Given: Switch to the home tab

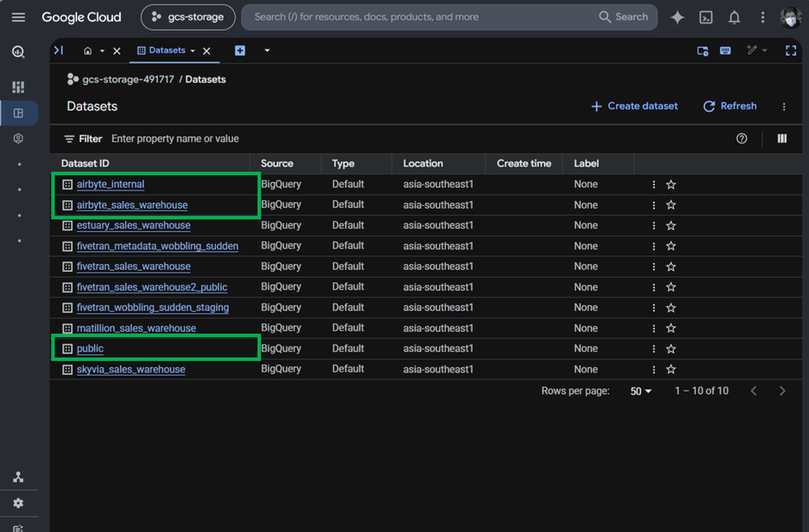Looking at the screenshot, I should pyautogui.click(x=88, y=51).
